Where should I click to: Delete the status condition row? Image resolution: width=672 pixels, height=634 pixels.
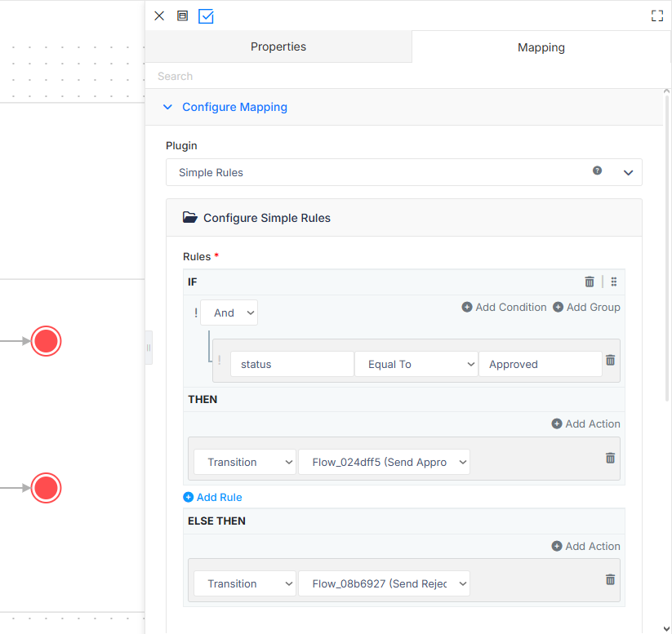610,360
